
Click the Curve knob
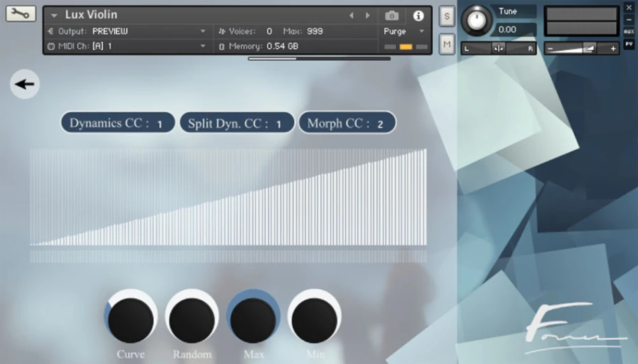tap(130, 317)
